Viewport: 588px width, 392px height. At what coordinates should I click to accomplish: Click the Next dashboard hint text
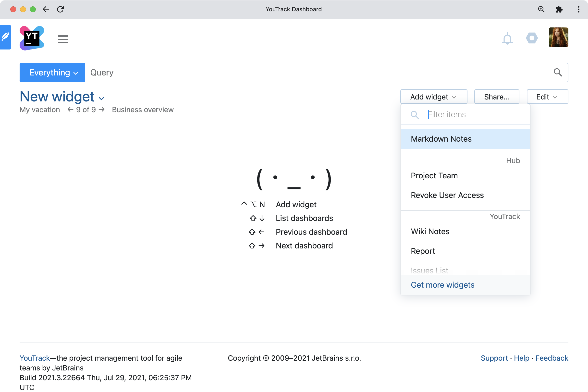[x=304, y=246]
